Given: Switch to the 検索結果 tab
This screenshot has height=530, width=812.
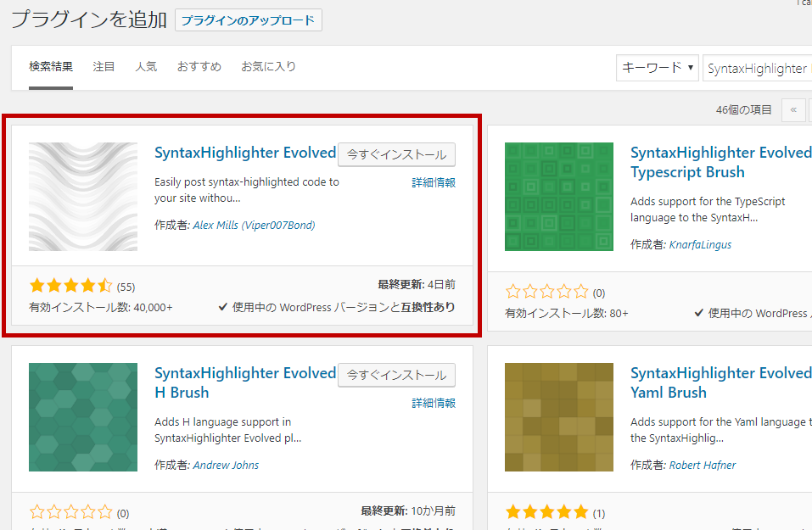Looking at the screenshot, I should point(51,66).
